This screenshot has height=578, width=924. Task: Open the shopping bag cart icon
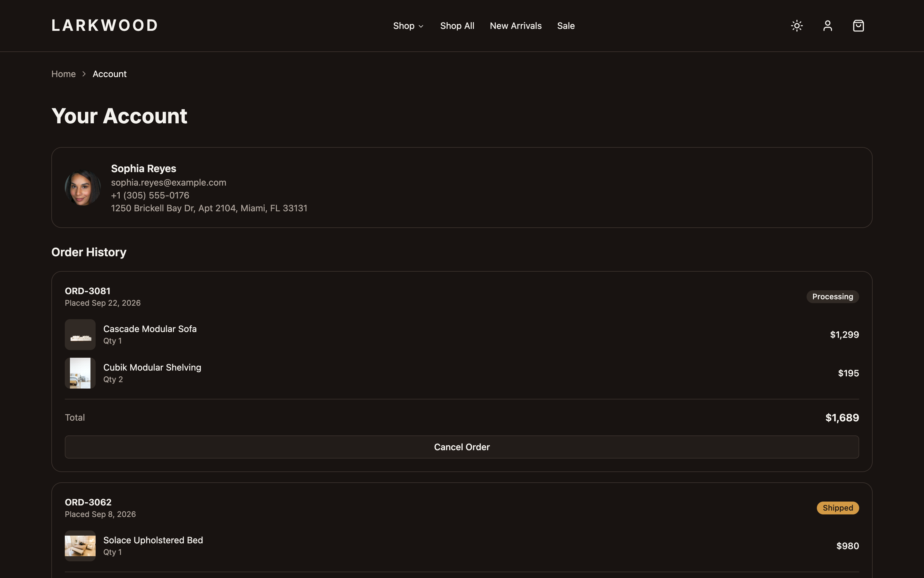(858, 26)
